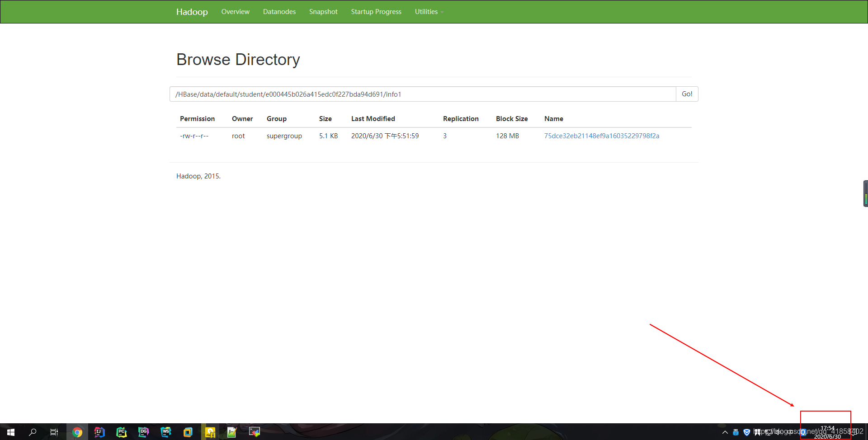This screenshot has height=440, width=868.
Task: Select the 2020/6/30 last modified cell
Action: click(385, 136)
